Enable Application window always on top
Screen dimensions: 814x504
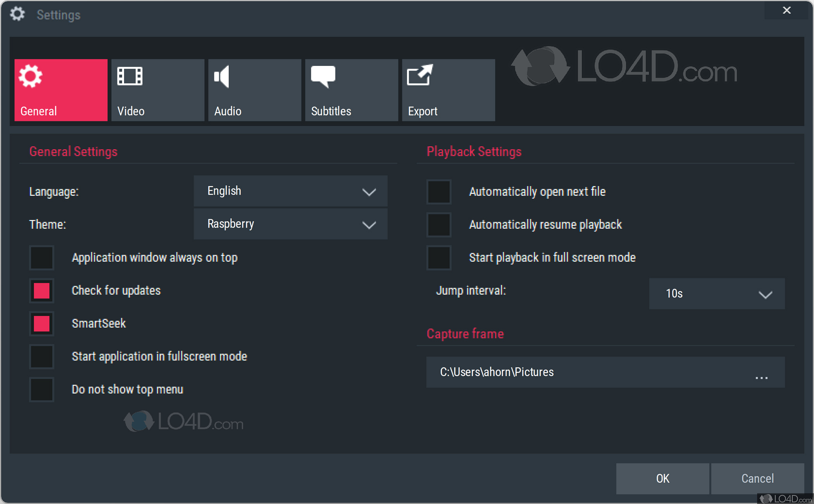(x=42, y=258)
